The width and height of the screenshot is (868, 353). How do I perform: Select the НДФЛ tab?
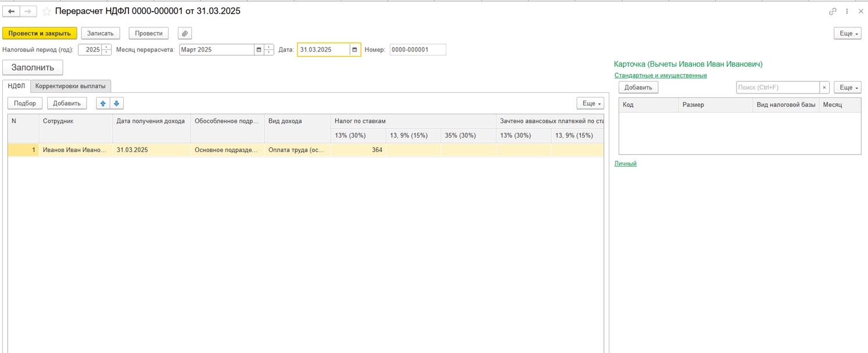coord(16,86)
